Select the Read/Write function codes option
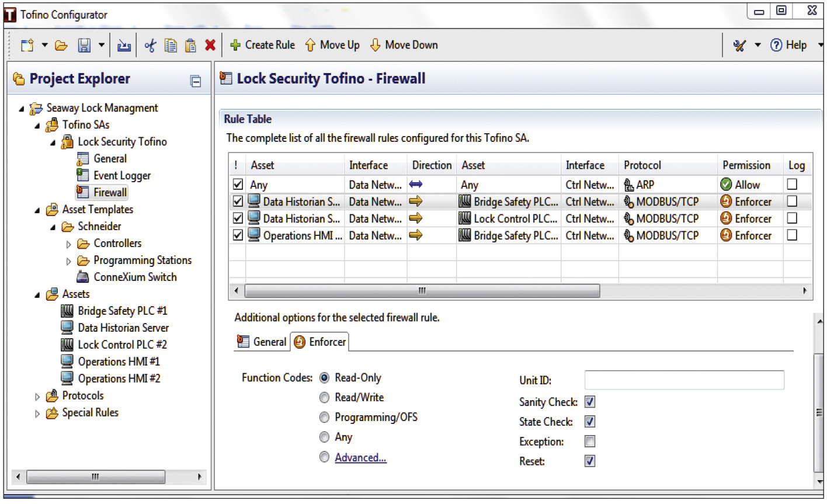The height and width of the screenshot is (504, 827). coord(324,398)
